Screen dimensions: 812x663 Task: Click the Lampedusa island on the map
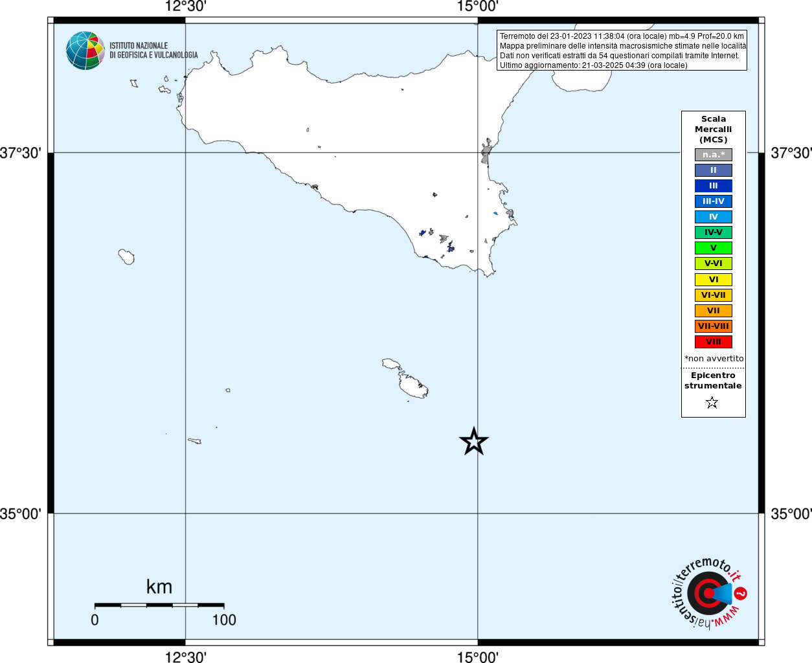[x=194, y=441]
